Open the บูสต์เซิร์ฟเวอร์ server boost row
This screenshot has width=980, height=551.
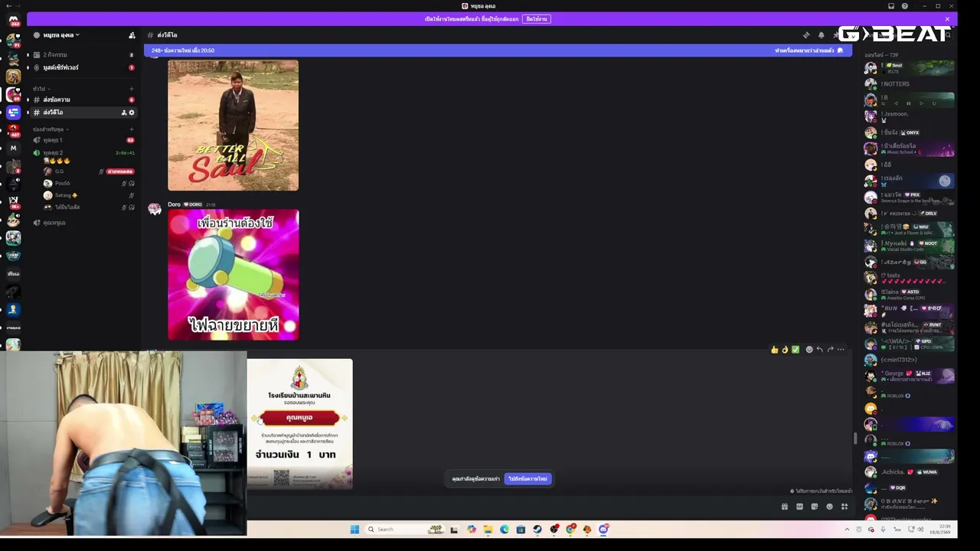pyautogui.click(x=84, y=67)
